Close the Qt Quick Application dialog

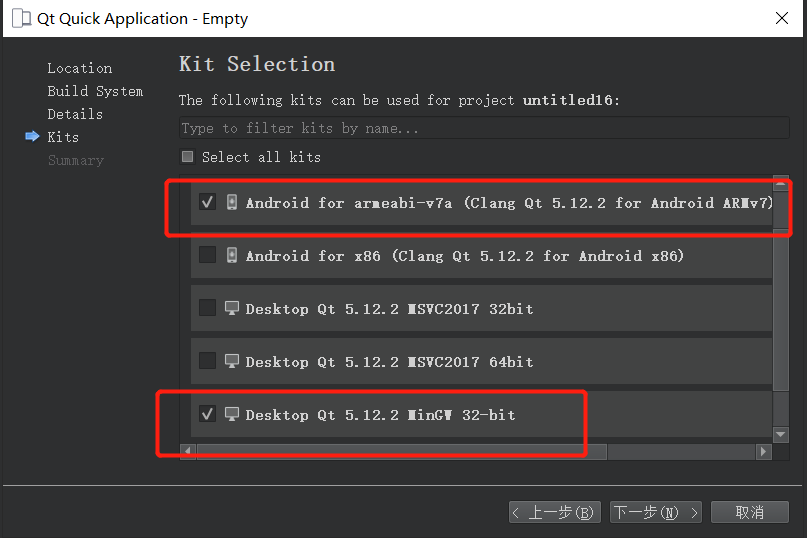[782, 18]
